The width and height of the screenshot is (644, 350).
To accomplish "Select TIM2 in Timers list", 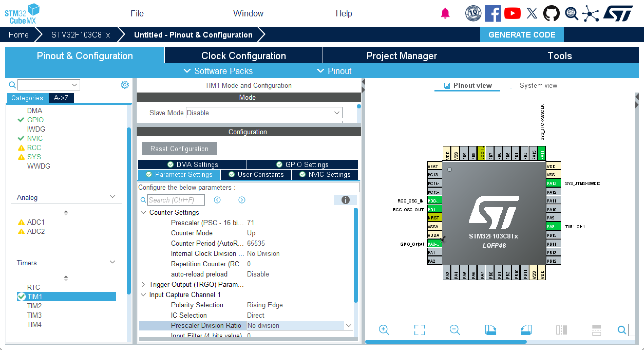I will click(34, 306).
